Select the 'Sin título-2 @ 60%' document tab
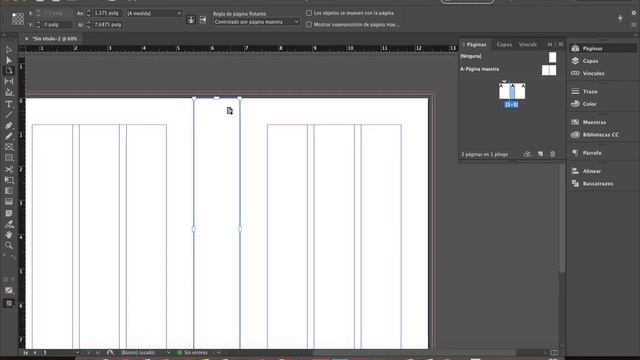The height and width of the screenshot is (360, 640). click(55, 39)
